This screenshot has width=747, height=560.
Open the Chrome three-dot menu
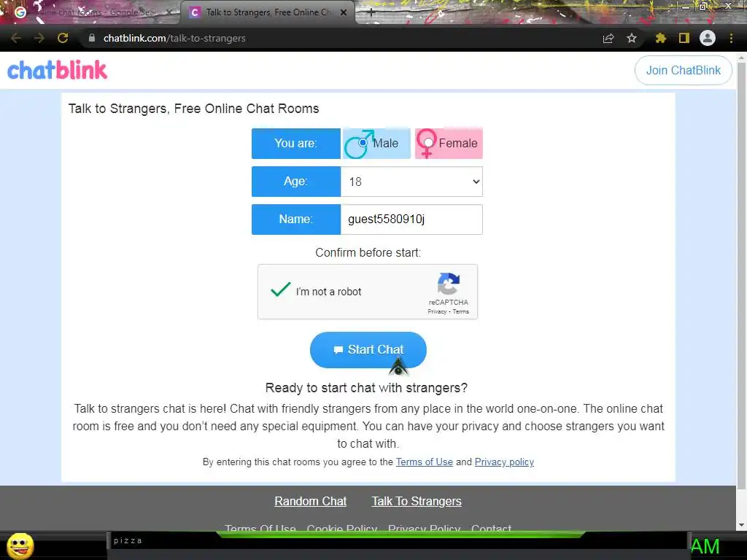coord(731,38)
